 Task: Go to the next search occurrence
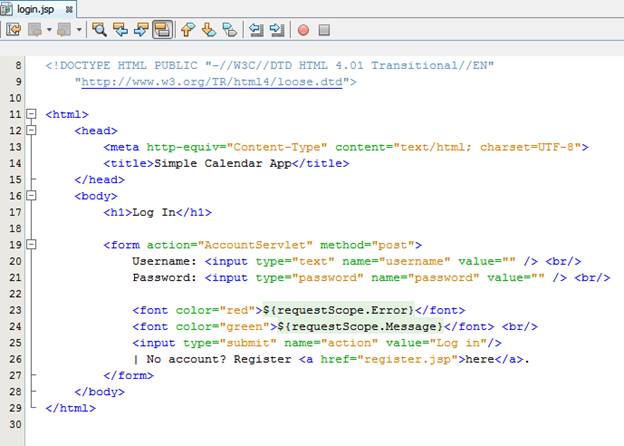(x=141, y=30)
